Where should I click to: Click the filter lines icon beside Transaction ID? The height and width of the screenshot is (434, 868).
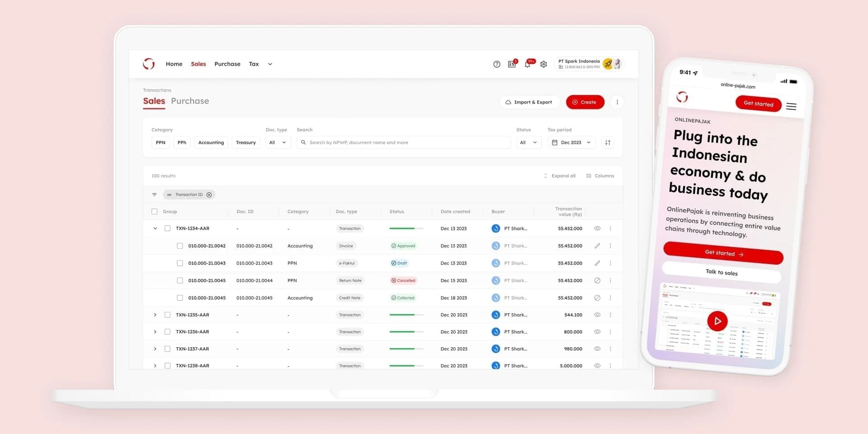tap(154, 195)
